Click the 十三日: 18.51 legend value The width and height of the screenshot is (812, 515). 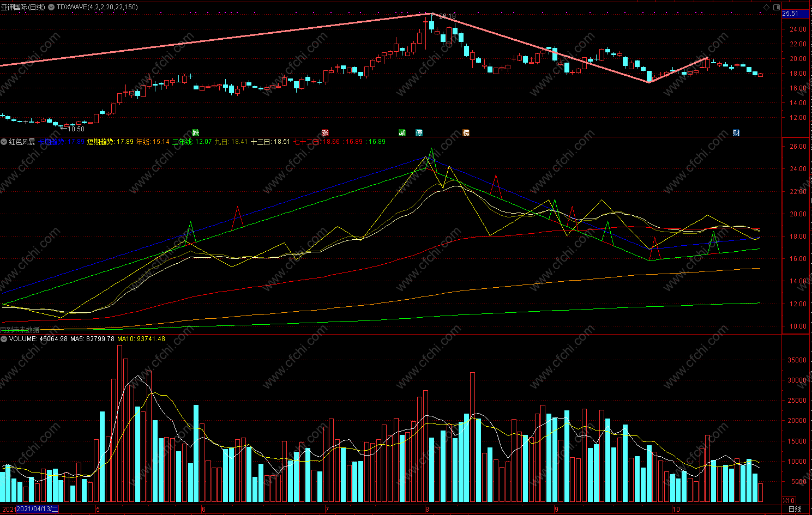tap(270, 142)
